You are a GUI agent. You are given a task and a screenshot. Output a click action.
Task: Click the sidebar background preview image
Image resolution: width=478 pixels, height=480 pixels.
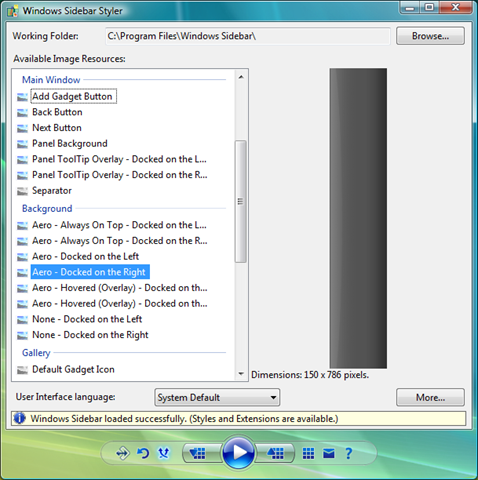pos(358,218)
